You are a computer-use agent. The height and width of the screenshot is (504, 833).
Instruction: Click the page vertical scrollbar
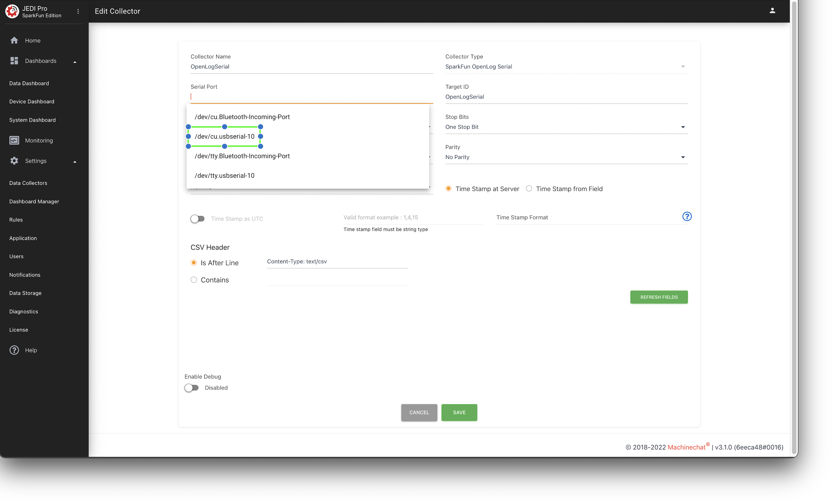pyautogui.click(x=794, y=228)
